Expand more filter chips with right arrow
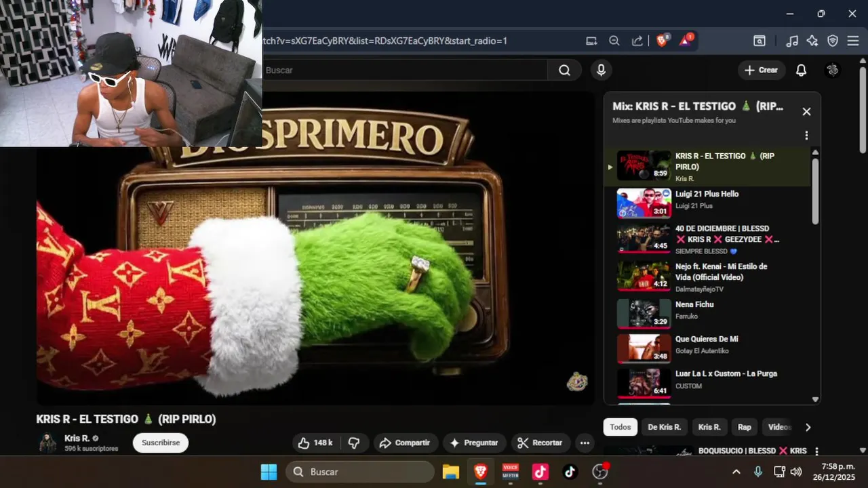Screen dimensions: 868x488 (x=808, y=427)
